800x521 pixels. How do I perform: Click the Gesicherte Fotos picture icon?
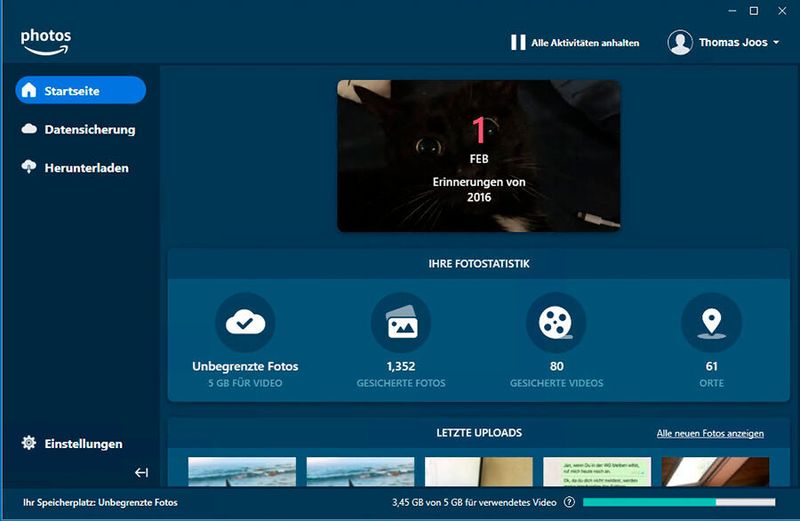[x=401, y=322]
